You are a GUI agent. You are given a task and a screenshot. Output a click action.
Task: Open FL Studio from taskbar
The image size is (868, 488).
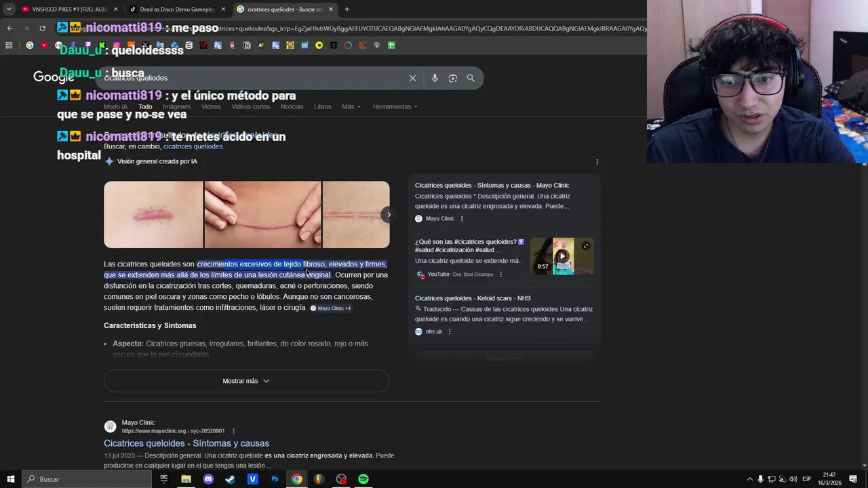(x=319, y=479)
